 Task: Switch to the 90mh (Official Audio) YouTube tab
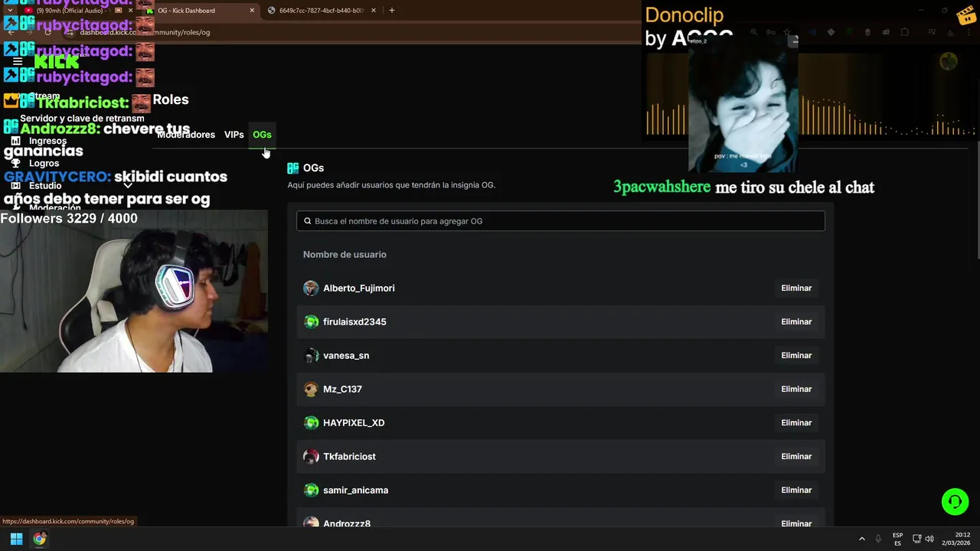click(77, 11)
